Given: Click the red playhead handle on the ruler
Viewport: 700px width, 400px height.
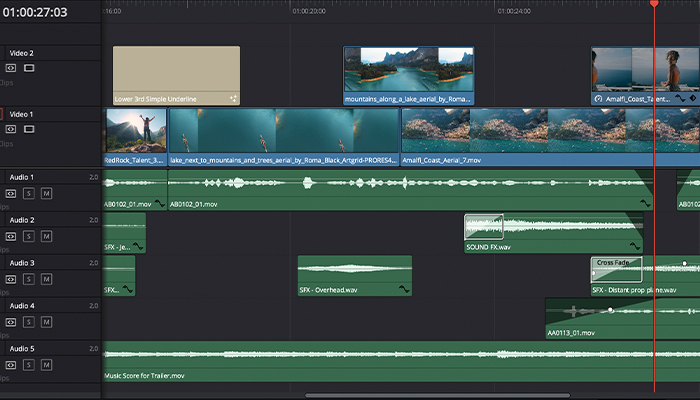Looking at the screenshot, I should pos(654,4).
